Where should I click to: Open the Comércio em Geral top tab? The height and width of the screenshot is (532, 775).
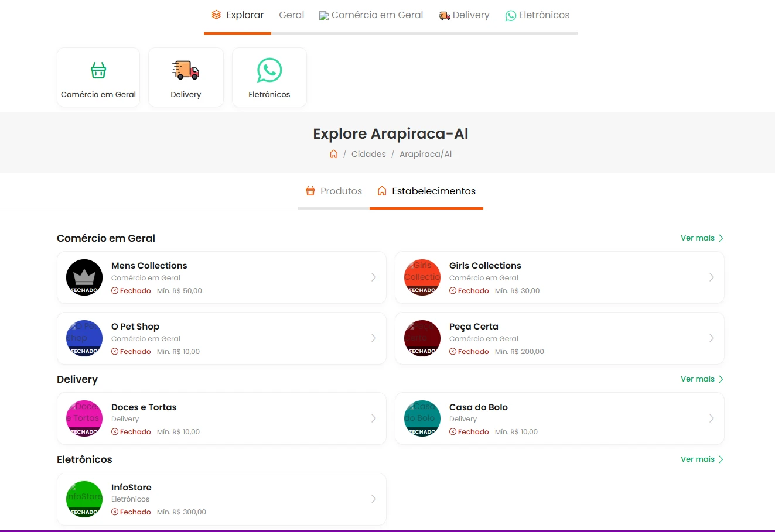[371, 16]
